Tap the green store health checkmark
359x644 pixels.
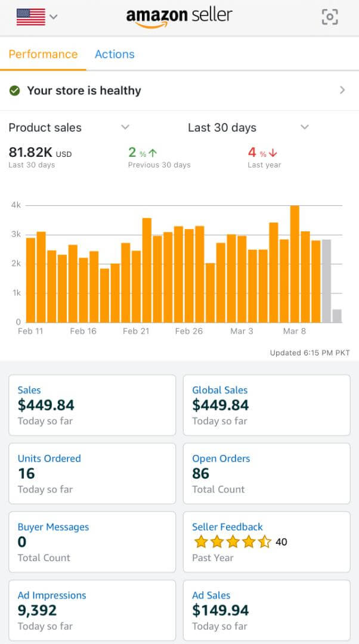[x=15, y=91]
